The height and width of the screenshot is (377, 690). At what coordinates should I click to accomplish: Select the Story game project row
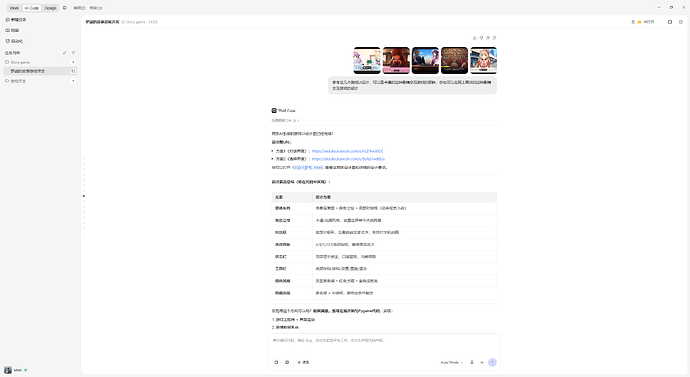click(40, 62)
